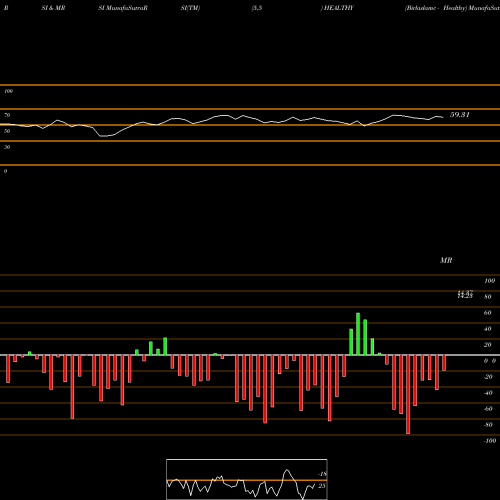Image resolution: width=500 pixels, height=500 pixels.
Task: Click the MR axis label 40
Action: tap(488, 329)
